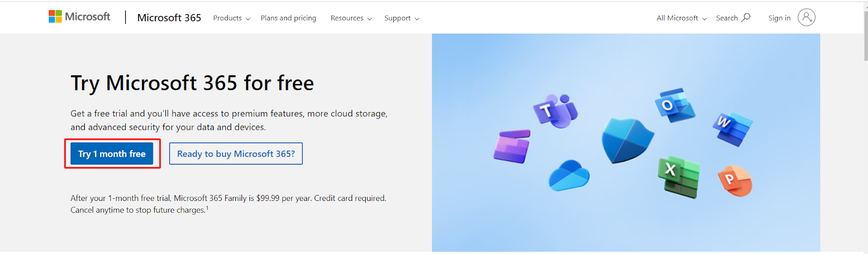Click the Sign in account avatar icon
This screenshot has height=254, width=868.
tap(806, 18)
